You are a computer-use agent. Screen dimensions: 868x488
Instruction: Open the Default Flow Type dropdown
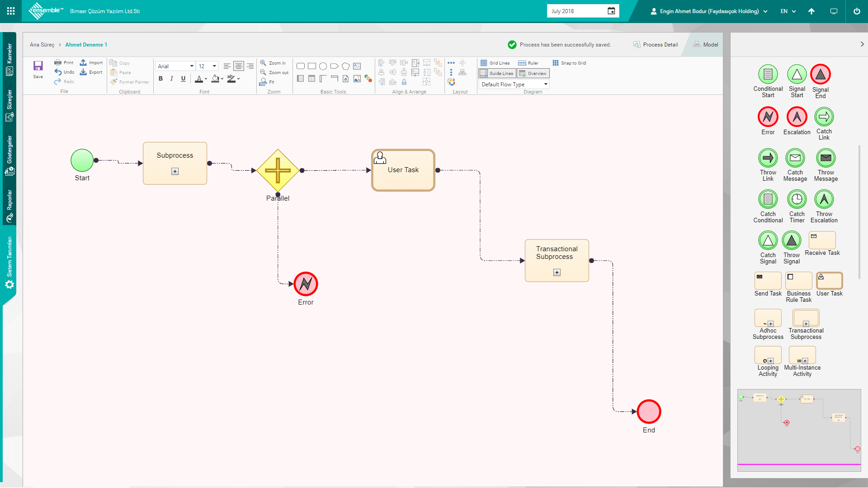click(514, 84)
